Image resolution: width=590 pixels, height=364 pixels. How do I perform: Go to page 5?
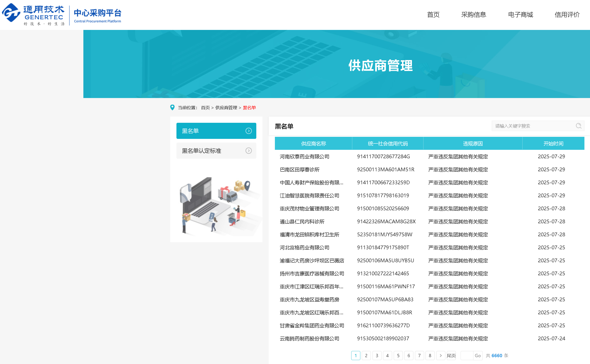tap(398, 355)
